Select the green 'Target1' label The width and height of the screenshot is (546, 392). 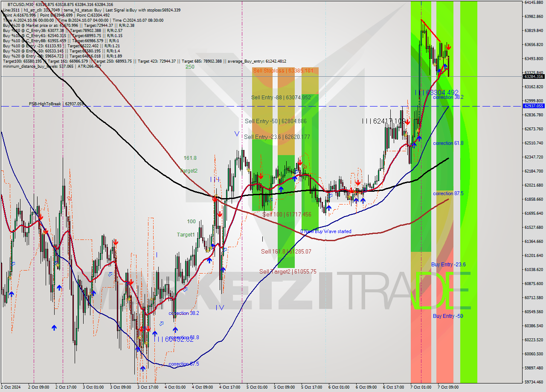186,235
